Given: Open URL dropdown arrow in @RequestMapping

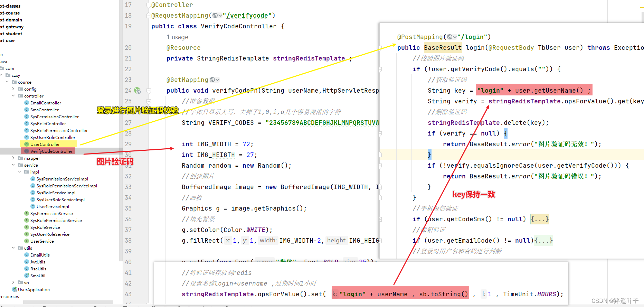Looking at the screenshot, I should 220,16.
